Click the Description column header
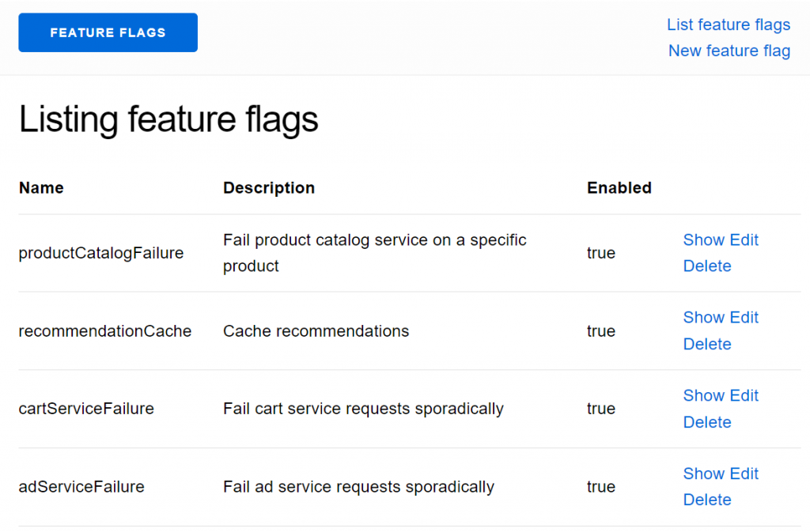The width and height of the screenshot is (810, 532). pyautogui.click(x=269, y=188)
